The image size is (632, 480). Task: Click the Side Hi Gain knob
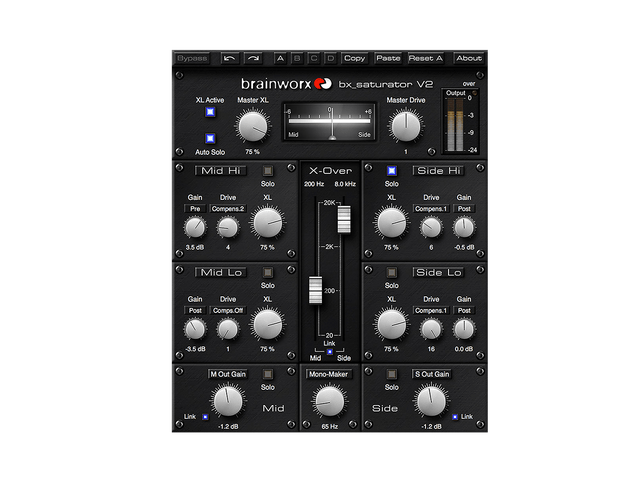(464, 228)
